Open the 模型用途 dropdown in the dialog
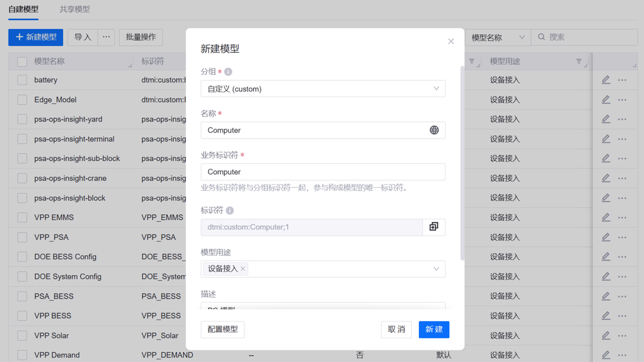644x362 pixels. click(435, 268)
